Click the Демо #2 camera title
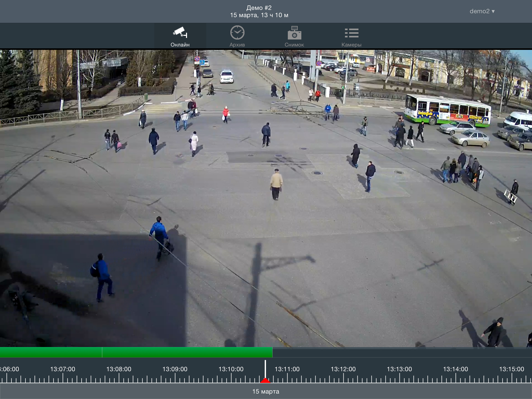This screenshot has height=399, width=532. (x=259, y=8)
